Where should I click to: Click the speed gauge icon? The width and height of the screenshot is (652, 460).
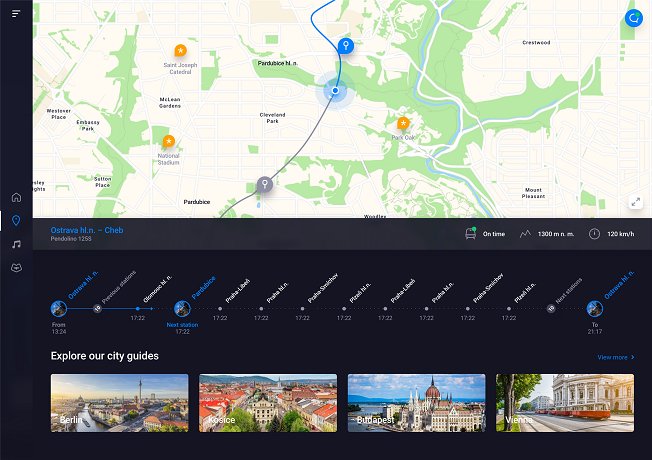pos(594,234)
